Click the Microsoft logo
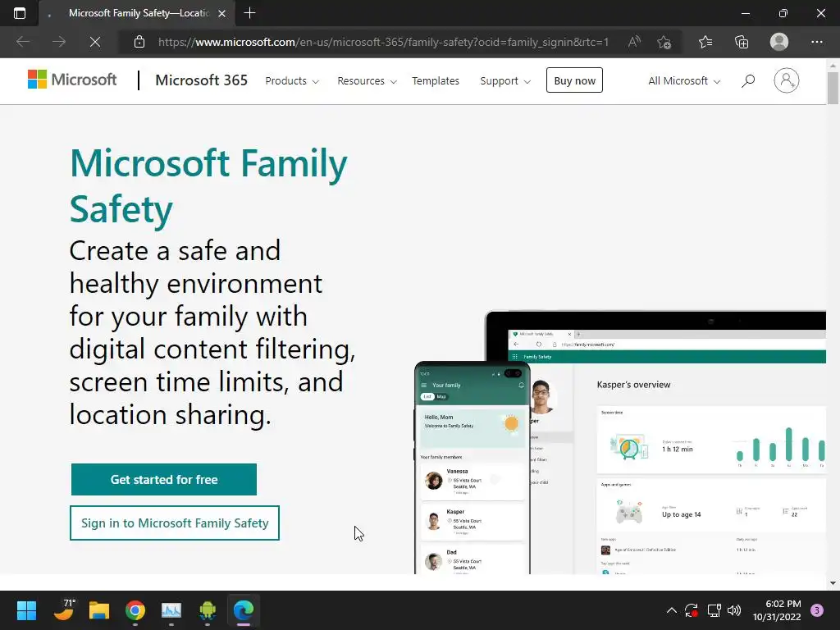Screen dimensions: 840x630 coord(72,80)
